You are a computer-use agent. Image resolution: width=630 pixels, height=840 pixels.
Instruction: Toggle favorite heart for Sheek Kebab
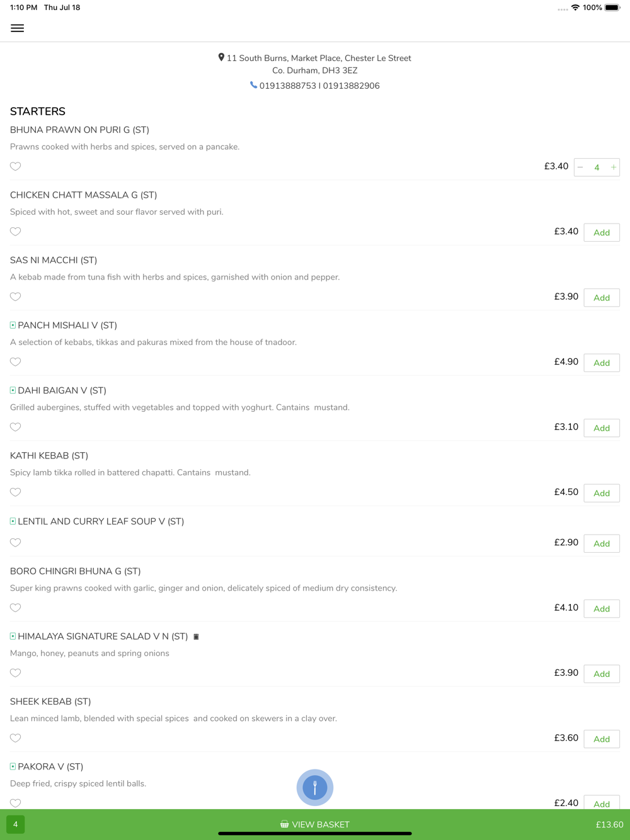coord(16,738)
